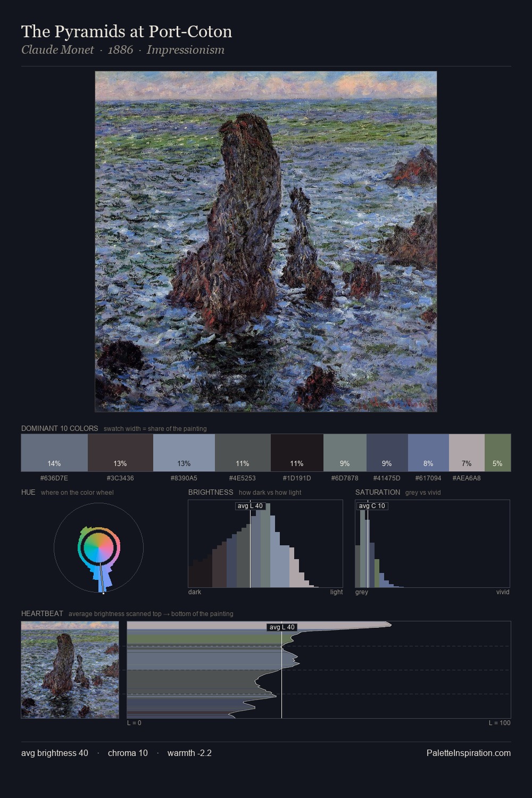Open the PaletteInspiration.com link
The height and width of the screenshot is (798, 532).
pos(469,753)
